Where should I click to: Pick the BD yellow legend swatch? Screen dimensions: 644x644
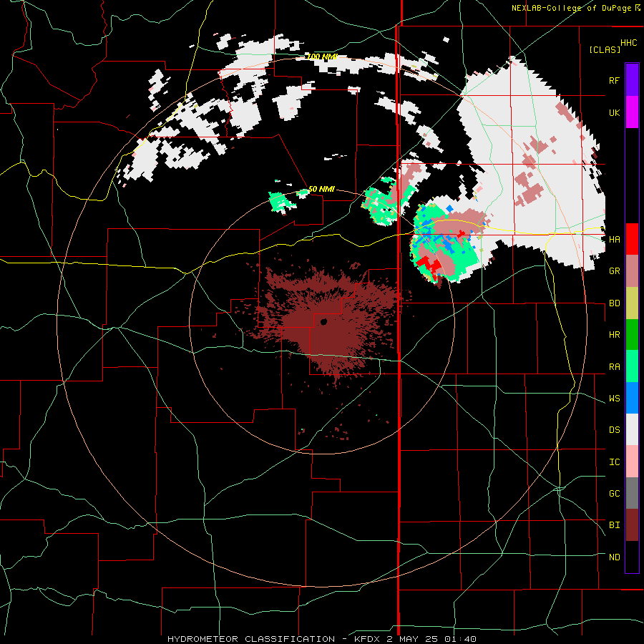[x=632, y=303]
